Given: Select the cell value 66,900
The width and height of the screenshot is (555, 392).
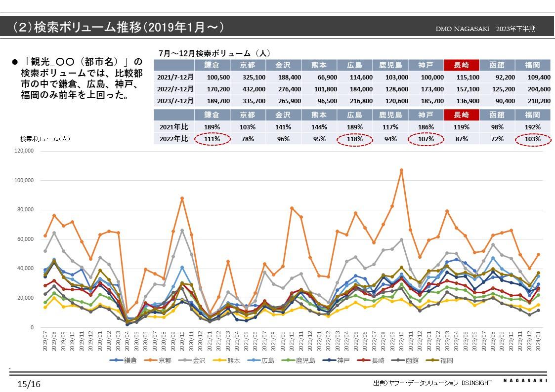Looking at the screenshot, I should click(327, 78).
